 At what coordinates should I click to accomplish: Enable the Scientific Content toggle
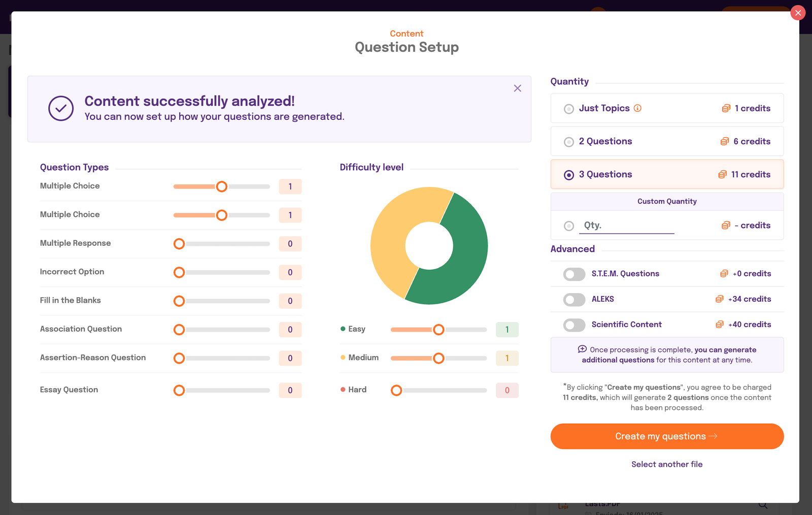[x=573, y=325]
